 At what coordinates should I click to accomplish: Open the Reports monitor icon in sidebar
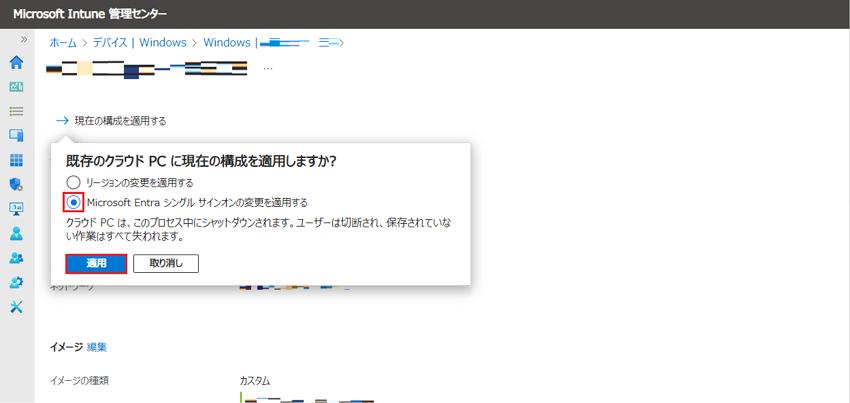pyautogui.click(x=17, y=209)
